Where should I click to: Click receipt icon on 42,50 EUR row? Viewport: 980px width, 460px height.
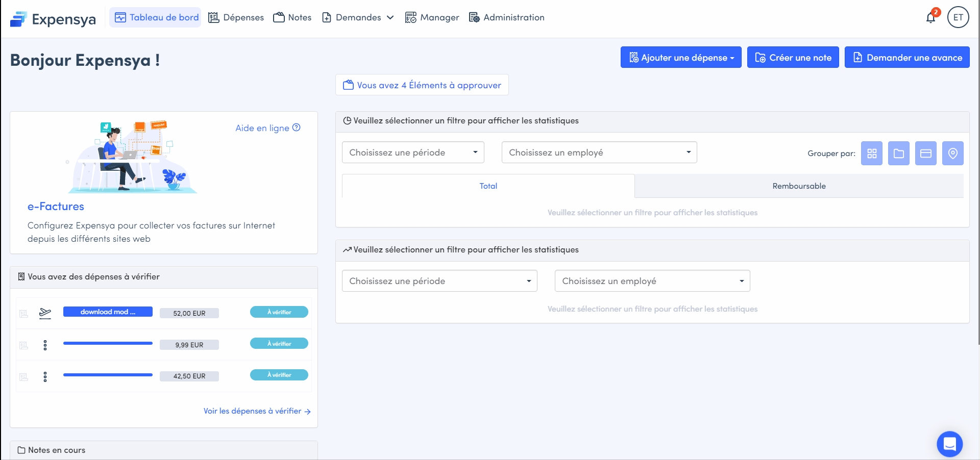23,377
